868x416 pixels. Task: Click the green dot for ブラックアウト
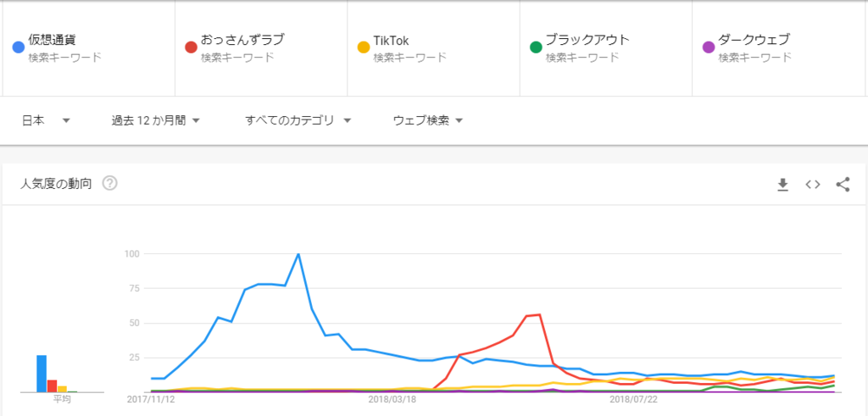point(536,47)
